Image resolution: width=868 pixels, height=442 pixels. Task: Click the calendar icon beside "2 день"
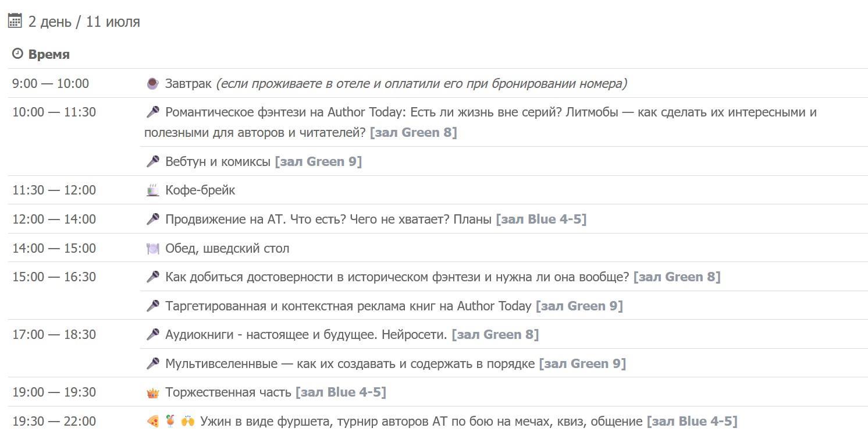15,22
